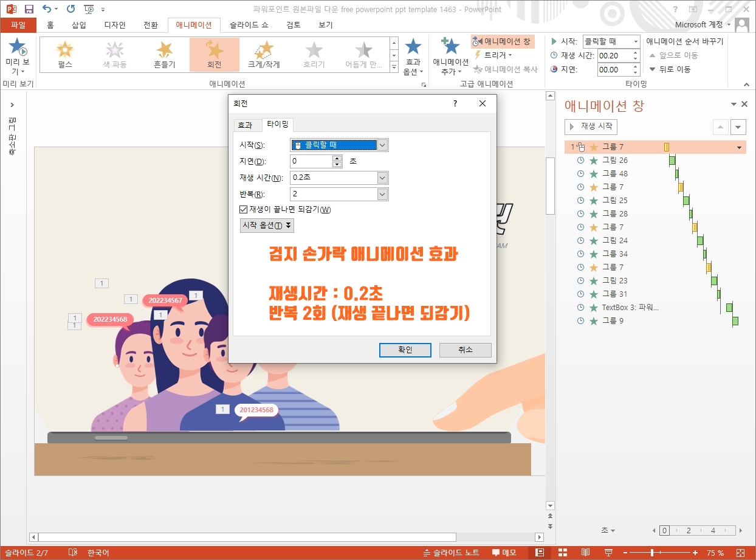Image resolution: width=756 pixels, height=560 pixels.
Task: Close the 애니메이션 창 pane
Action: tap(744, 105)
